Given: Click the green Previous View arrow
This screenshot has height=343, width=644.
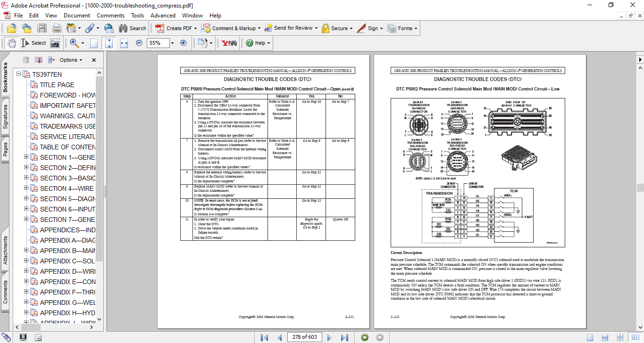Looking at the screenshot, I should (x=364, y=337).
